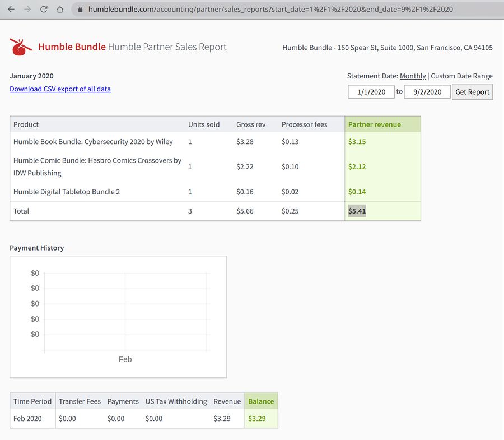Click the Balance column header

click(x=261, y=401)
